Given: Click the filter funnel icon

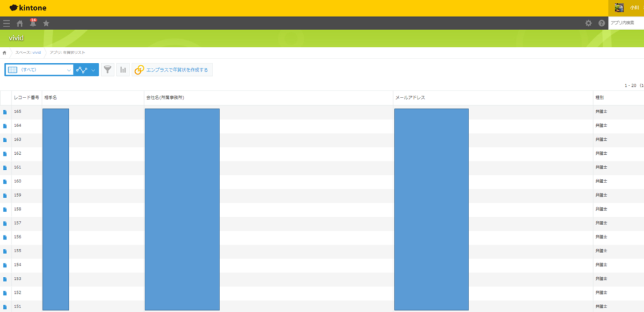Looking at the screenshot, I should pyautogui.click(x=108, y=70).
